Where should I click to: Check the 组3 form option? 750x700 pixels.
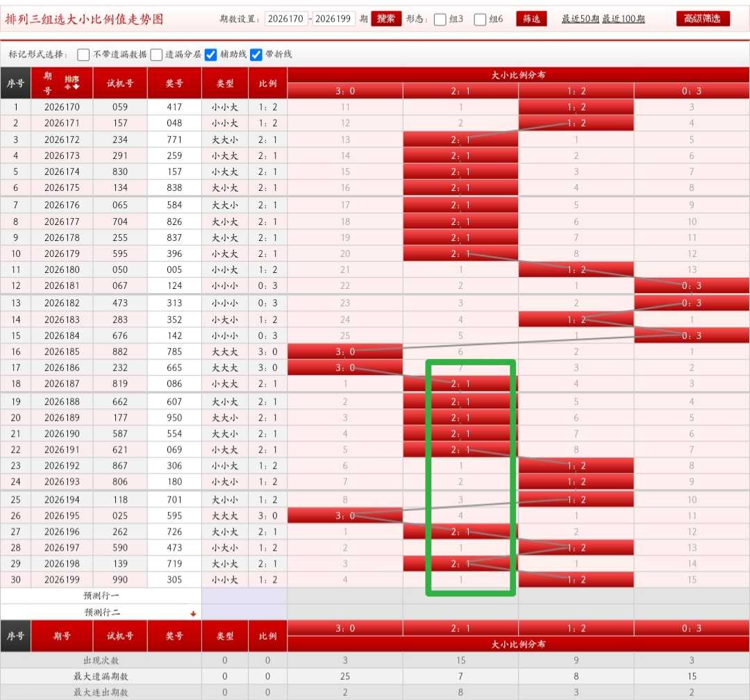pos(440,19)
